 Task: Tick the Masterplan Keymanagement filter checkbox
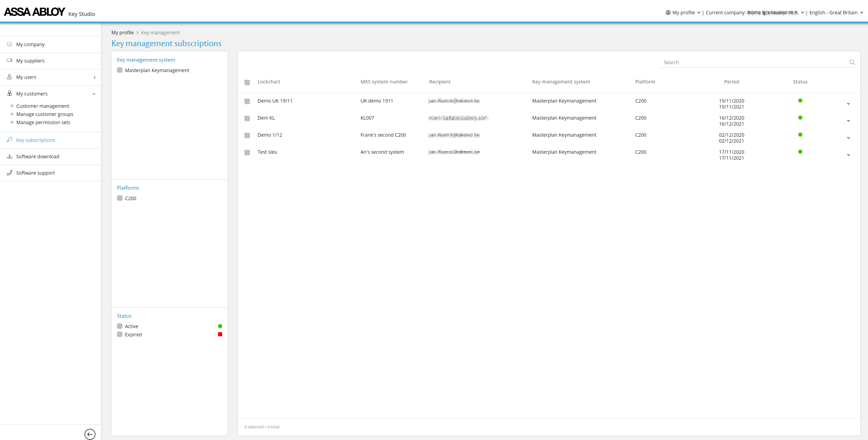[x=120, y=70]
